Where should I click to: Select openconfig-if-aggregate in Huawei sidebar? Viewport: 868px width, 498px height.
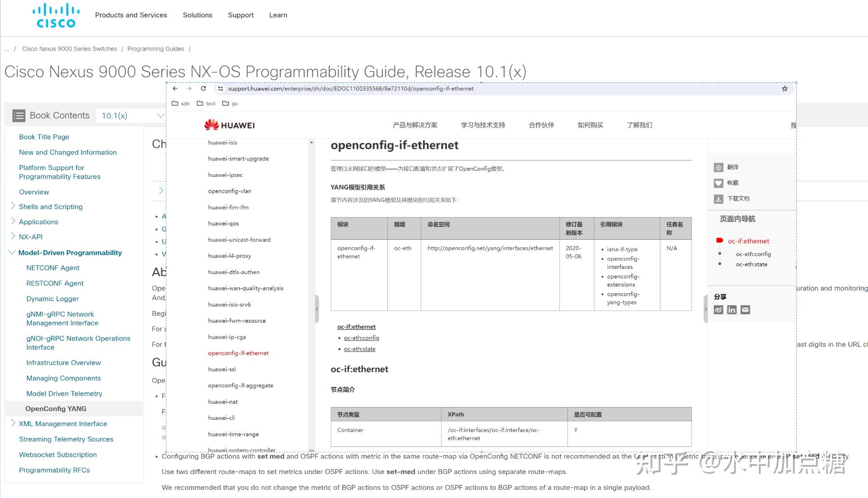(241, 385)
